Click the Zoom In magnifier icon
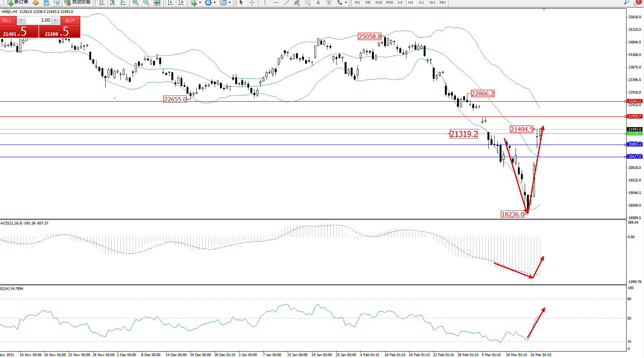 click(x=135, y=3)
